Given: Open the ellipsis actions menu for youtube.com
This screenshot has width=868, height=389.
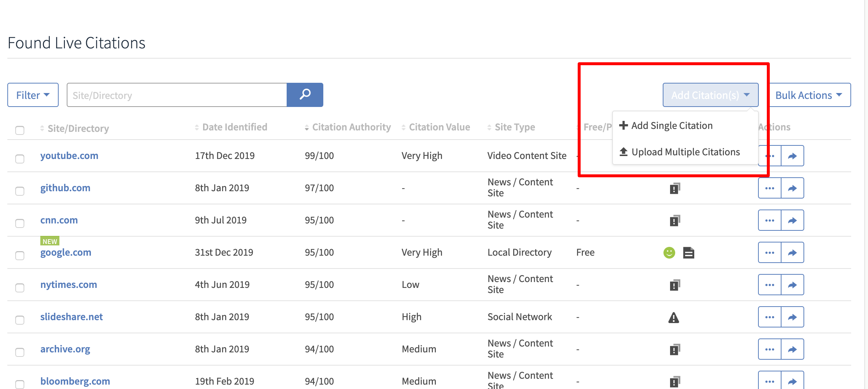Looking at the screenshot, I should pyautogui.click(x=769, y=156).
